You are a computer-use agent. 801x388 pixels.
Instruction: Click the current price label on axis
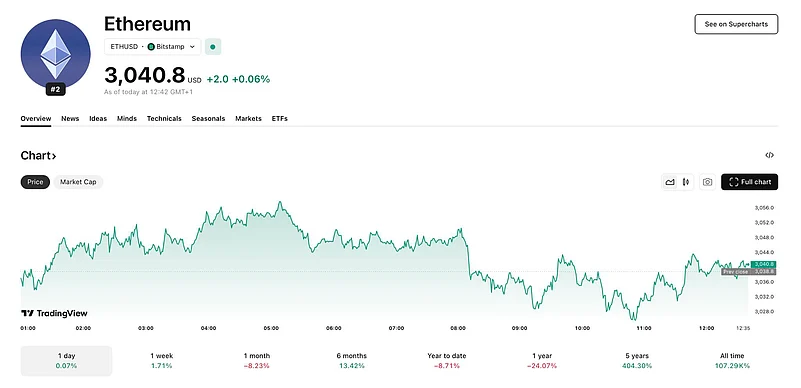coord(763,264)
